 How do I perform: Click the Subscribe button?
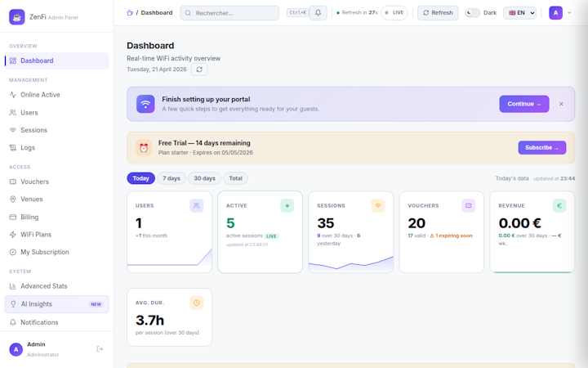click(x=542, y=147)
